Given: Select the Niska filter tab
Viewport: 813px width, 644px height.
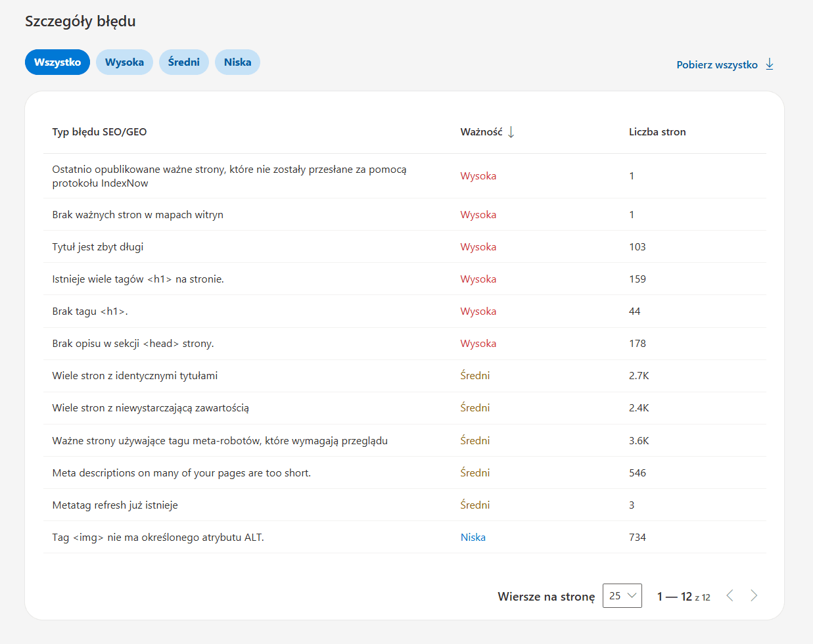Looking at the screenshot, I should (x=237, y=62).
